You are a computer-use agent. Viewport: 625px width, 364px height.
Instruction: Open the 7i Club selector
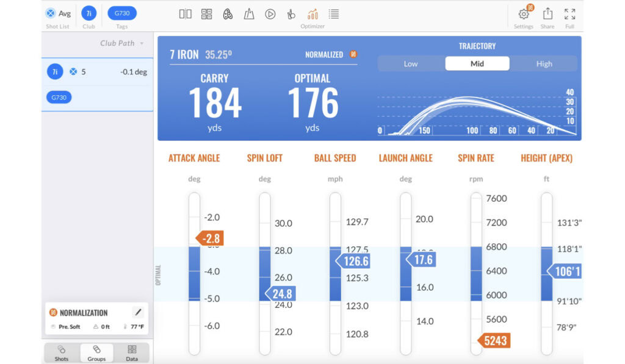(89, 13)
